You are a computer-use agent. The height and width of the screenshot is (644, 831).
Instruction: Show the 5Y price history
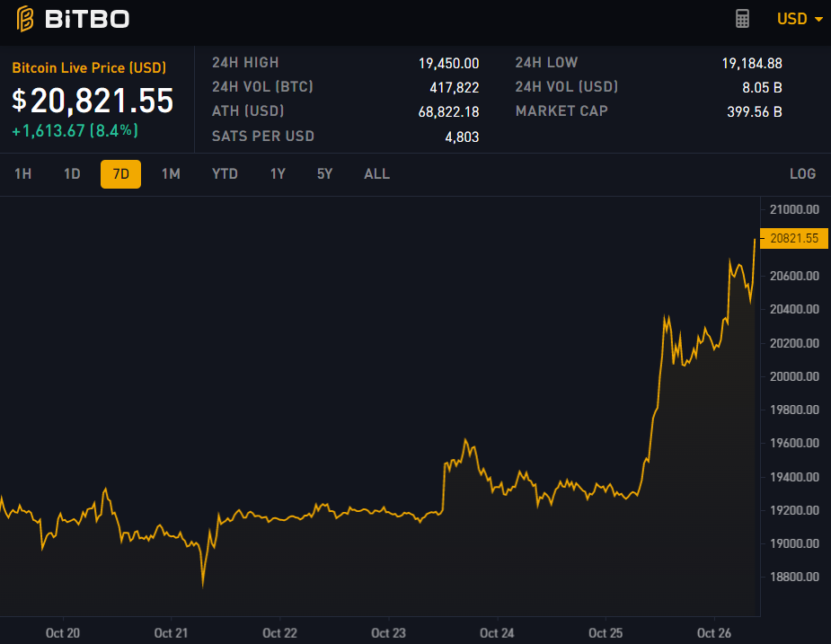coord(325,174)
